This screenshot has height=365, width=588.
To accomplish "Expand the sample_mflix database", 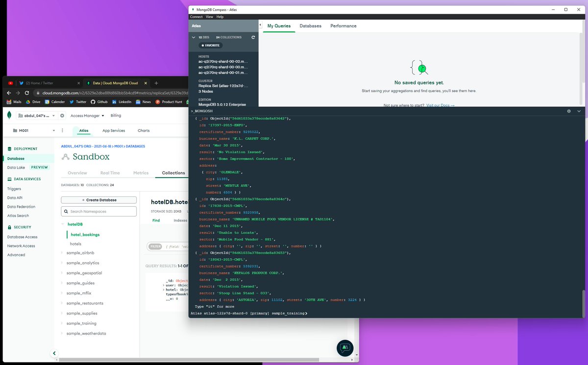I will coord(62,293).
